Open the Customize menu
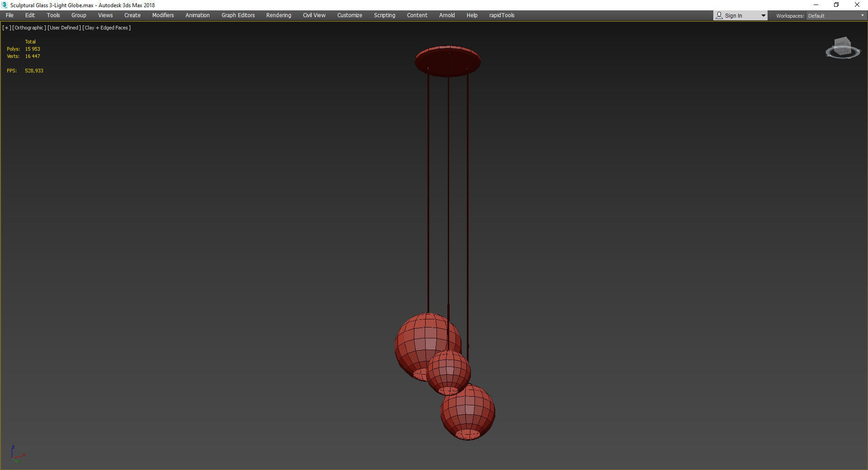868x470 pixels. tap(350, 15)
